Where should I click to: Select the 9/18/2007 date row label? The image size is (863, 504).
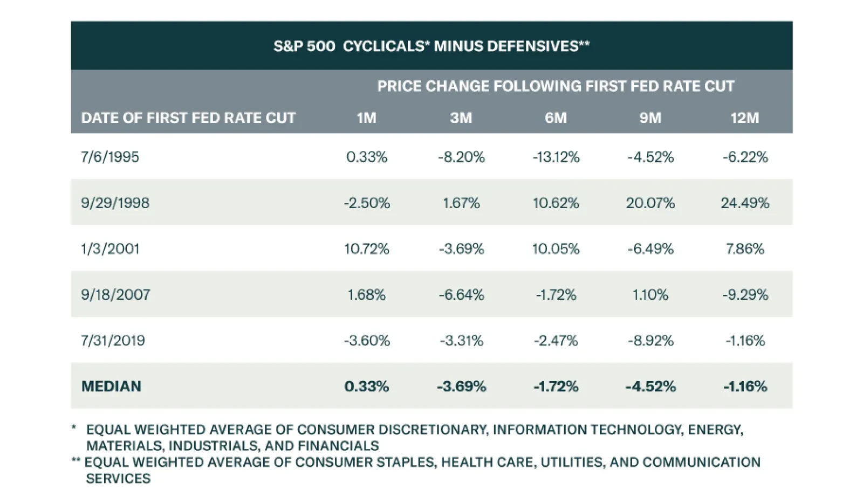[115, 295]
